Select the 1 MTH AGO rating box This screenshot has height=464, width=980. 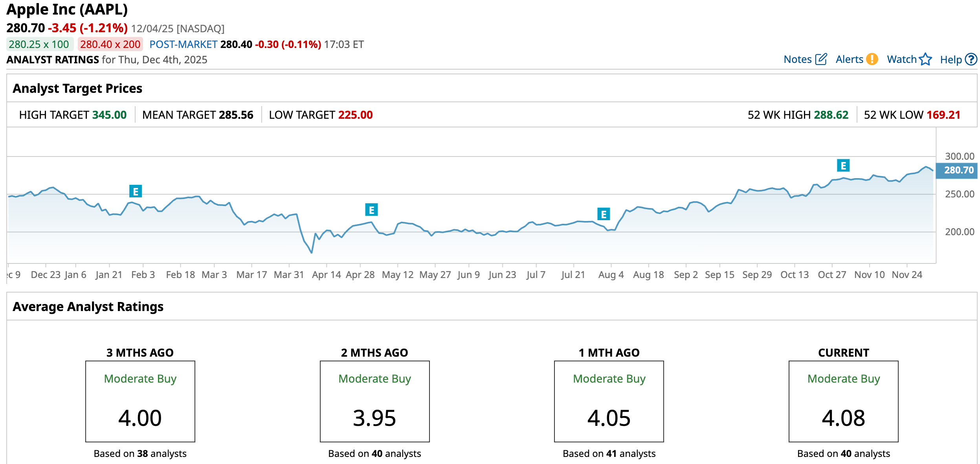[x=609, y=401]
